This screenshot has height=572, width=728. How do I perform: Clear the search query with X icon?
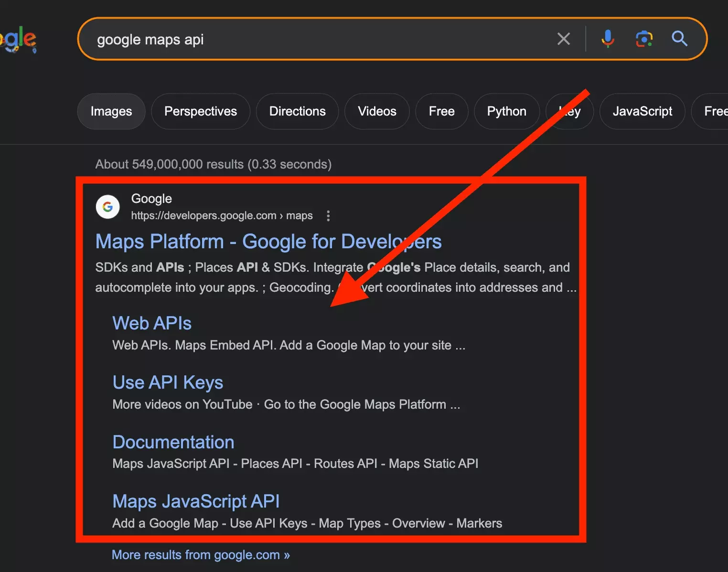click(x=564, y=39)
